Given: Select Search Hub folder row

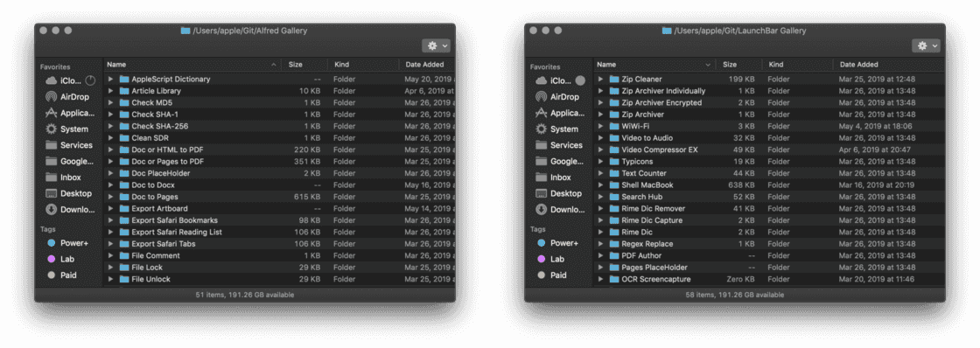Looking at the screenshot, I should point(769,197).
